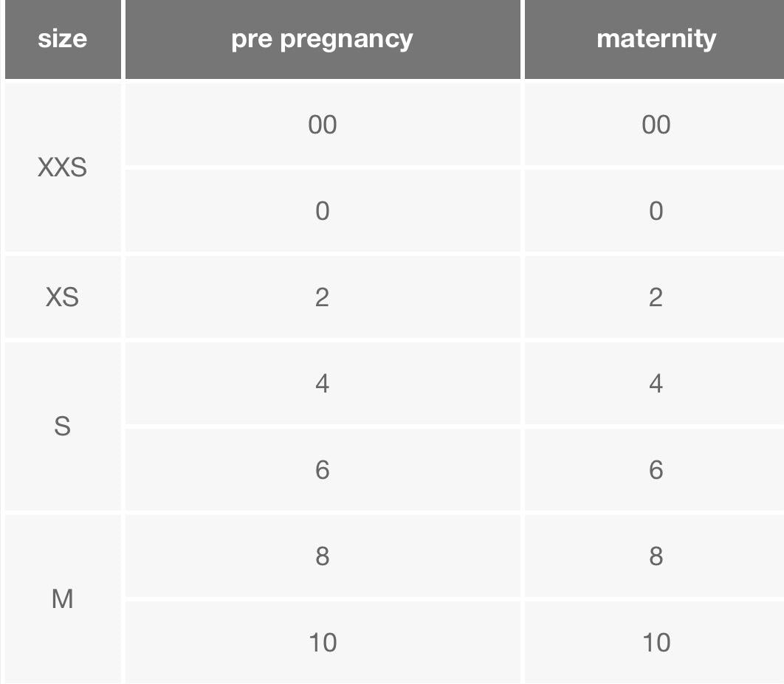Click 00 in the pre pregnancy column

[x=322, y=125]
